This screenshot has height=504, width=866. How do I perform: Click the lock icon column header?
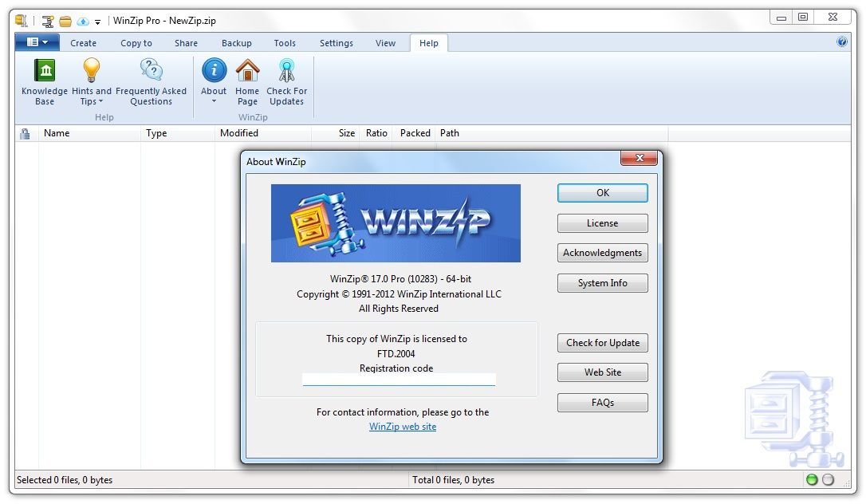point(25,134)
